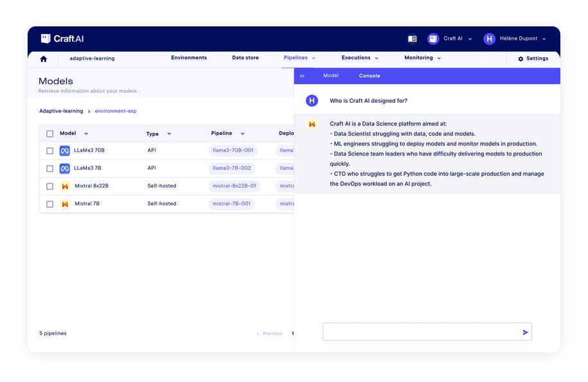Click the Craft AI logo
This screenshot has height=382, width=588.
pos(62,39)
